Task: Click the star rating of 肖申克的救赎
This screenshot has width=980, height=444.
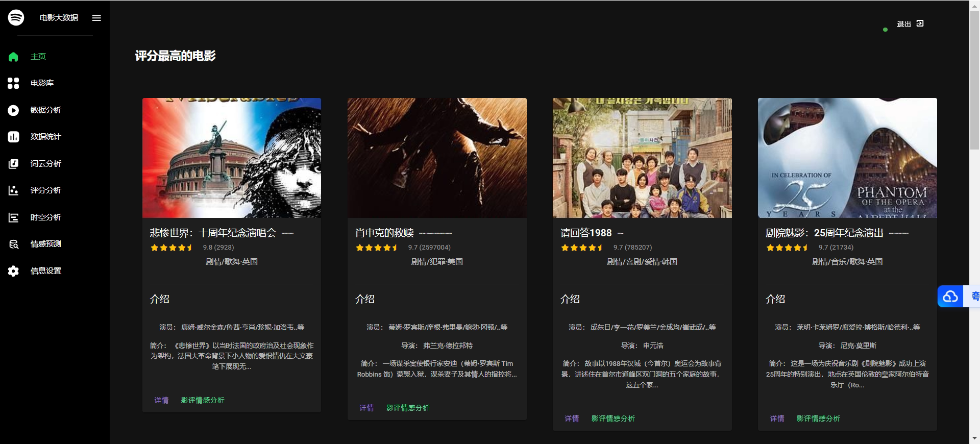Action: coord(377,248)
